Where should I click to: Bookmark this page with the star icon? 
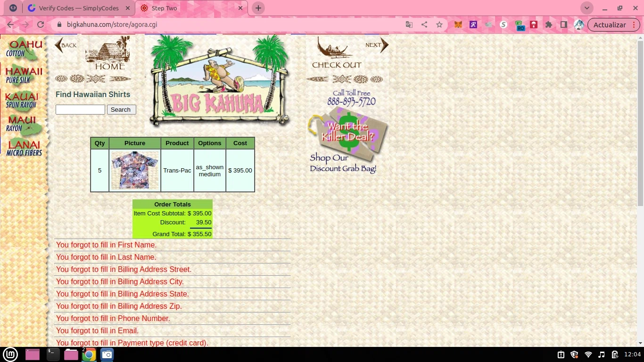click(439, 25)
